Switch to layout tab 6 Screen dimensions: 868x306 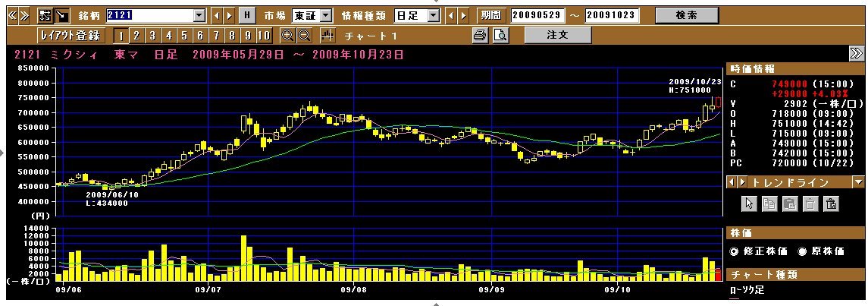(x=200, y=36)
